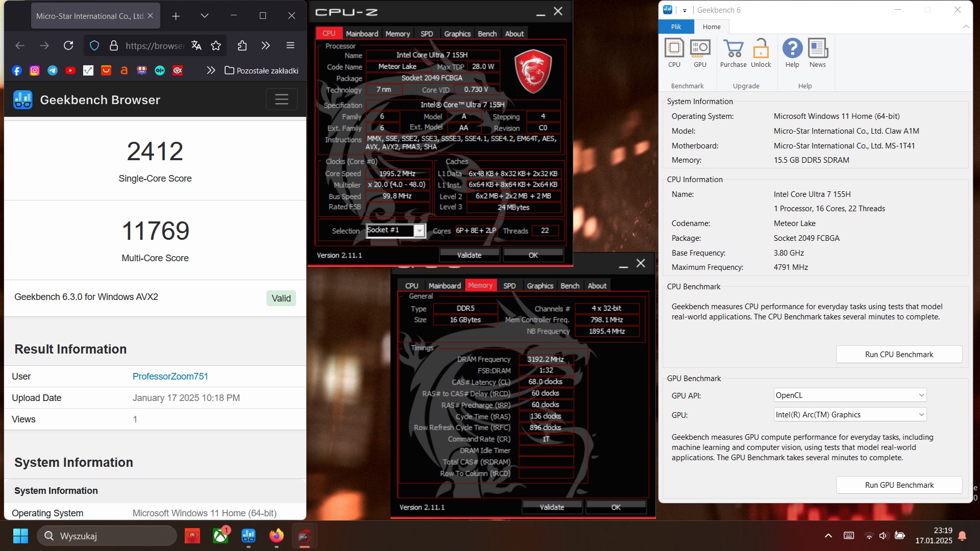The width and height of the screenshot is (980, 551).
Task: Open a new Firefox tab with plus
Action: (x=176, y=16)
